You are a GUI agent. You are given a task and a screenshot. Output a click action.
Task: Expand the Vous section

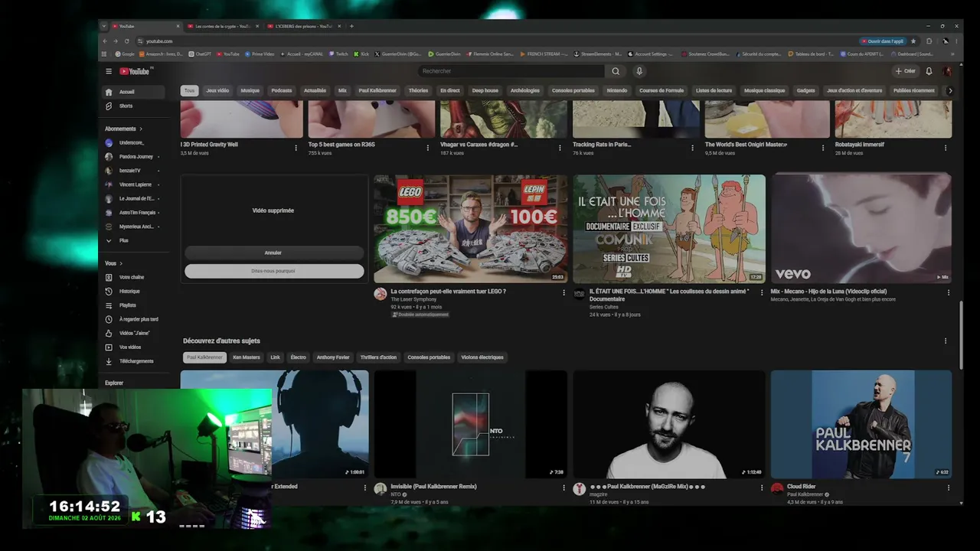[x=113, y=263]
